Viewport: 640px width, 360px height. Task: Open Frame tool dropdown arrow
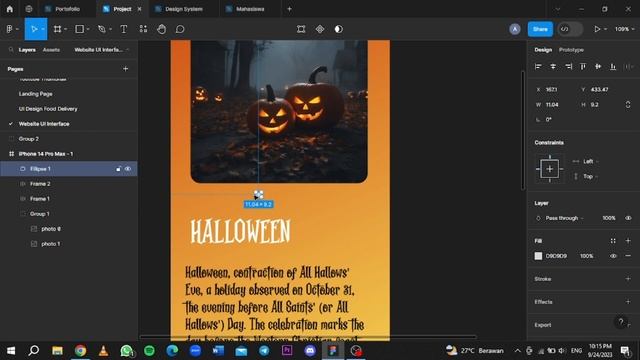[65, 29]
